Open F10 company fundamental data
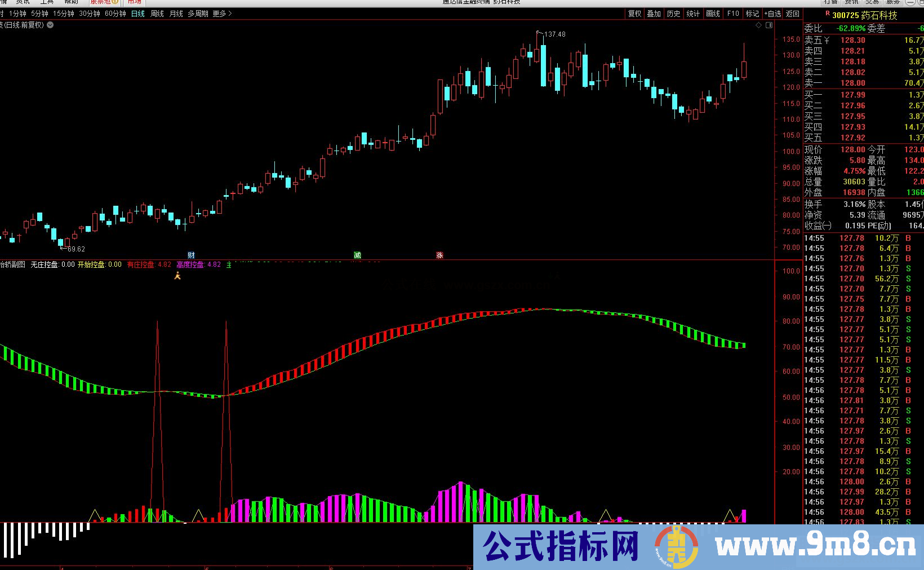924x570 pixels. 732,13
